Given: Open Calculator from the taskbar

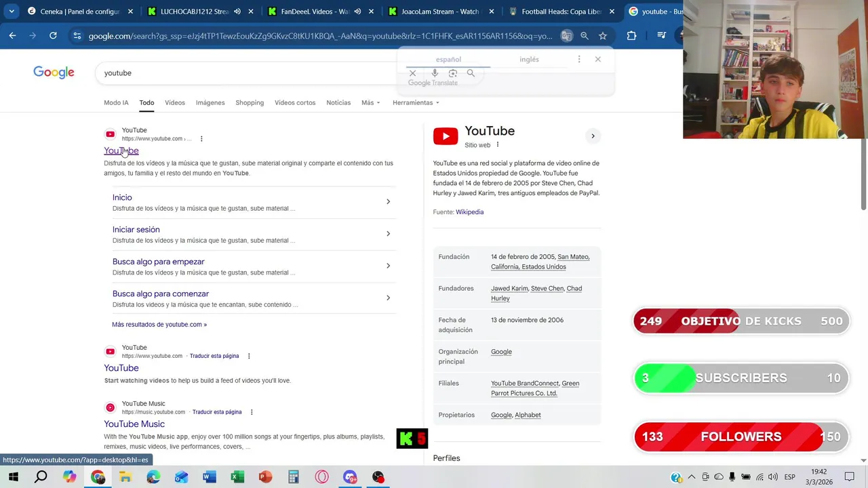Looking at the screenshot, I should 293,477.
